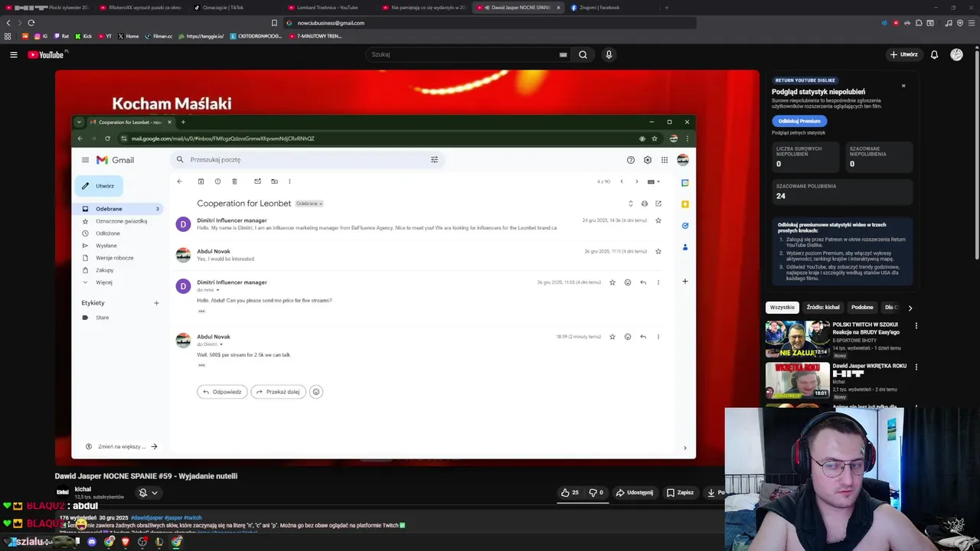Open YouTube notifications bell

934,54
